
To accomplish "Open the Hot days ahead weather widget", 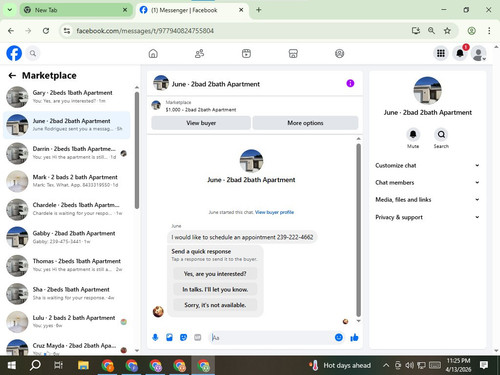I will coord(340,365).
